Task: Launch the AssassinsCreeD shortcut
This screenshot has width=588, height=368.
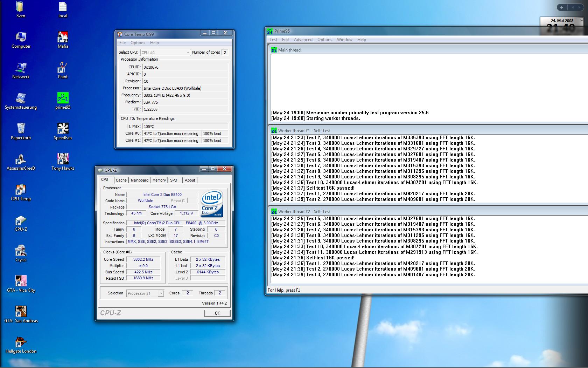Action: pos(21,162)
